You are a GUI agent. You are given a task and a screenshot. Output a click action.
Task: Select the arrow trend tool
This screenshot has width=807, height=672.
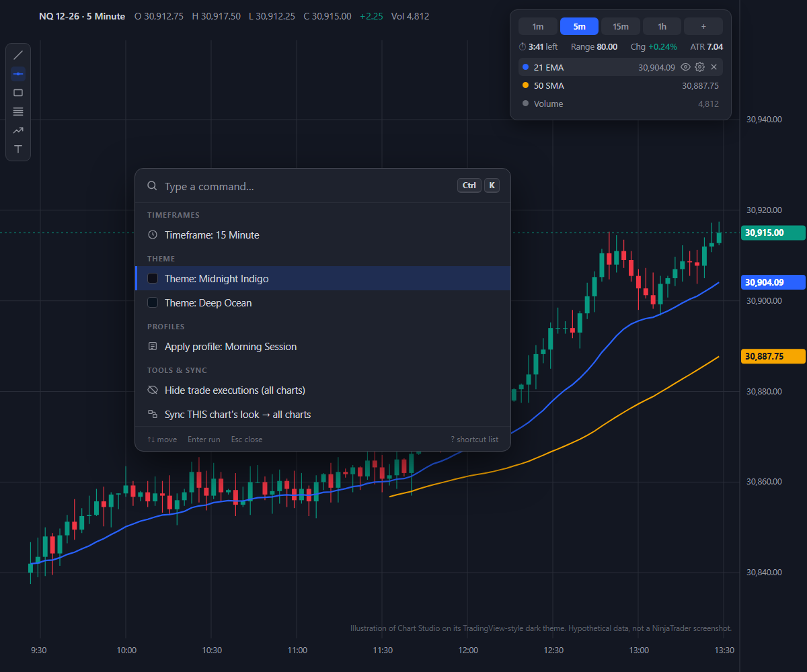click(x=18, y=130)
